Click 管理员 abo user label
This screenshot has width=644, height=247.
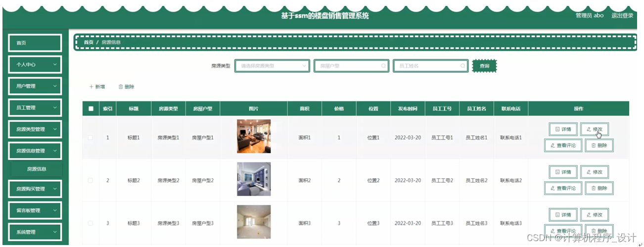pyautogui.click(x=590, y=15)
